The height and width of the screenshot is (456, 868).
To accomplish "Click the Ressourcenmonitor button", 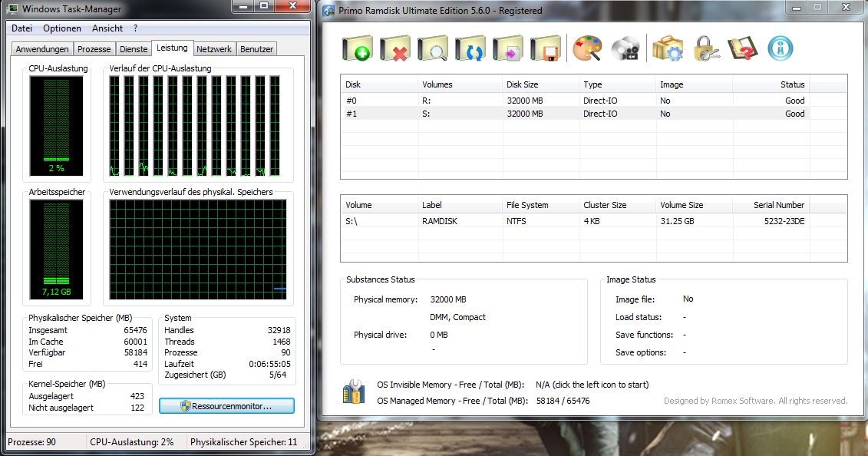I will [226, 405].
